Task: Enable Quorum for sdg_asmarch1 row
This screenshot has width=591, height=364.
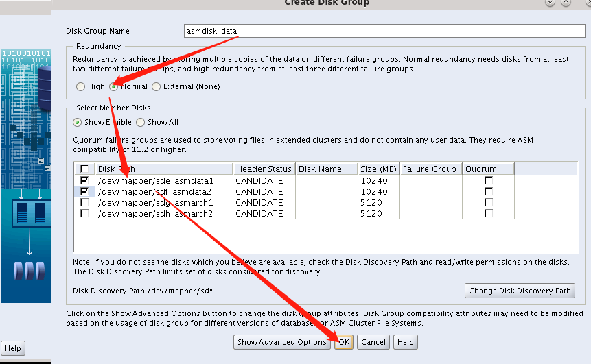Action: point(489,202)
